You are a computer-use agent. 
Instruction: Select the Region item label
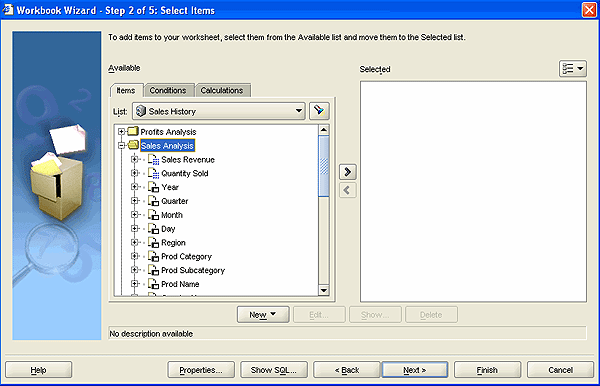pyautogui.click(x=173, y=243)
